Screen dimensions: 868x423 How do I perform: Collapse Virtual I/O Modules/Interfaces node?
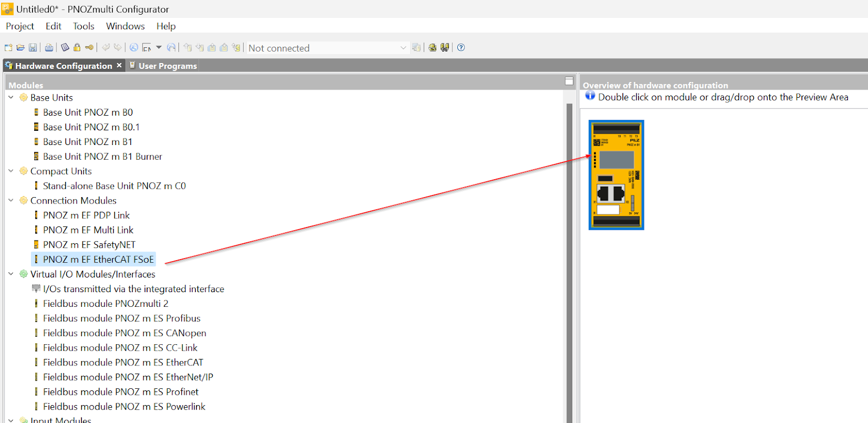pos(11,274)
